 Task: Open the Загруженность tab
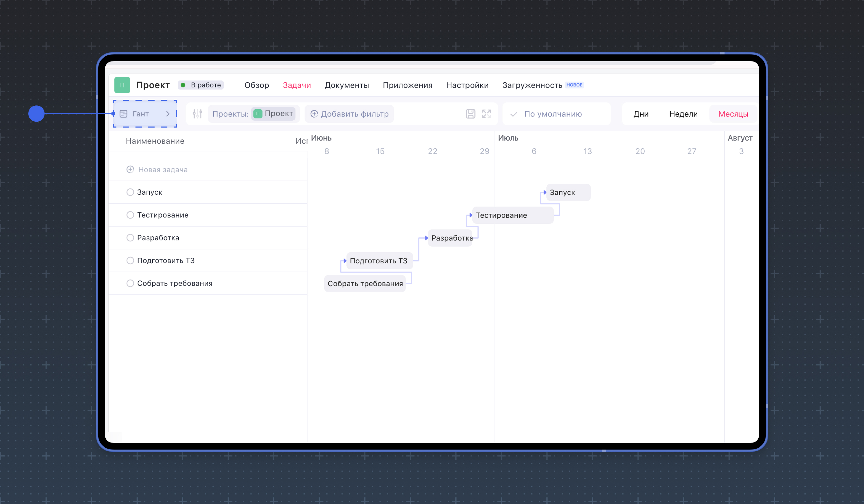coord(532,85)
